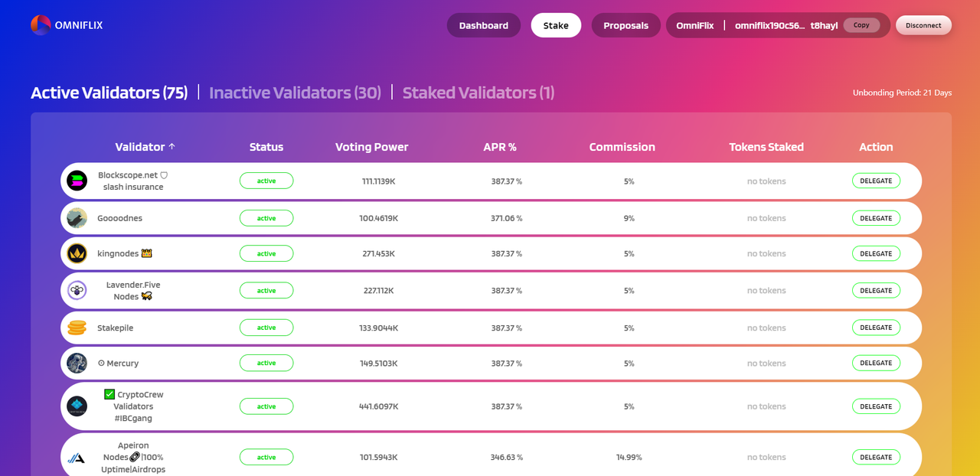This screenshot has height=476, width=980.
Task: Disconnect the wallet
Action: 923,25
